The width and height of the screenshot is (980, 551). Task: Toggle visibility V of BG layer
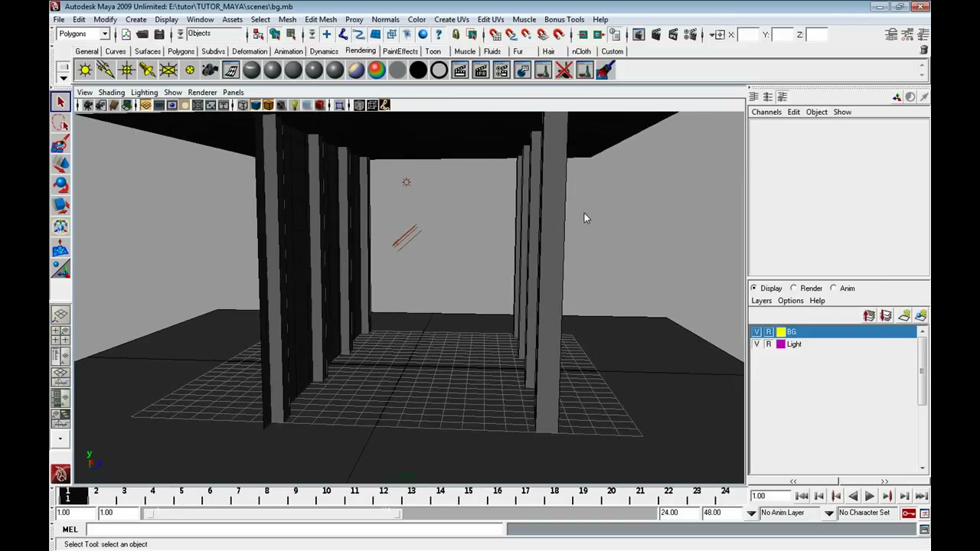point(757,332)
